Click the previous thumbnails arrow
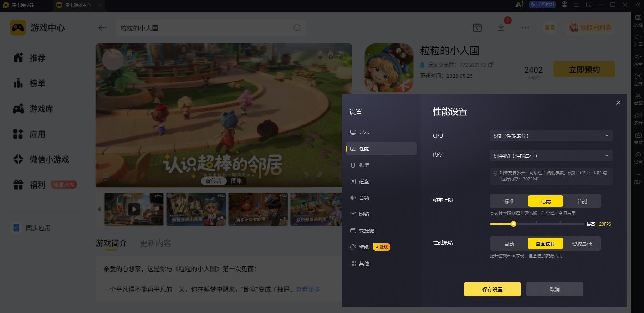Screen dimensions: 644x313 tap(99, 209)
